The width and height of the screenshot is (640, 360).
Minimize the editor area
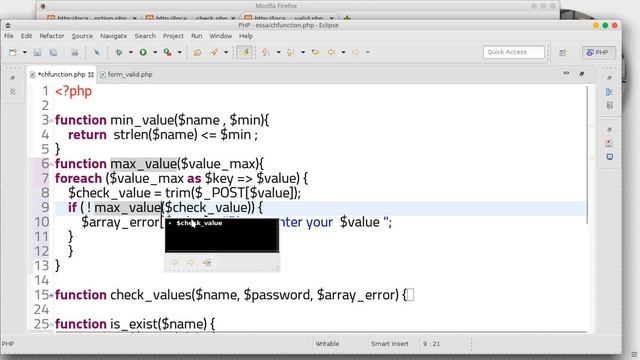click(566, 73)
